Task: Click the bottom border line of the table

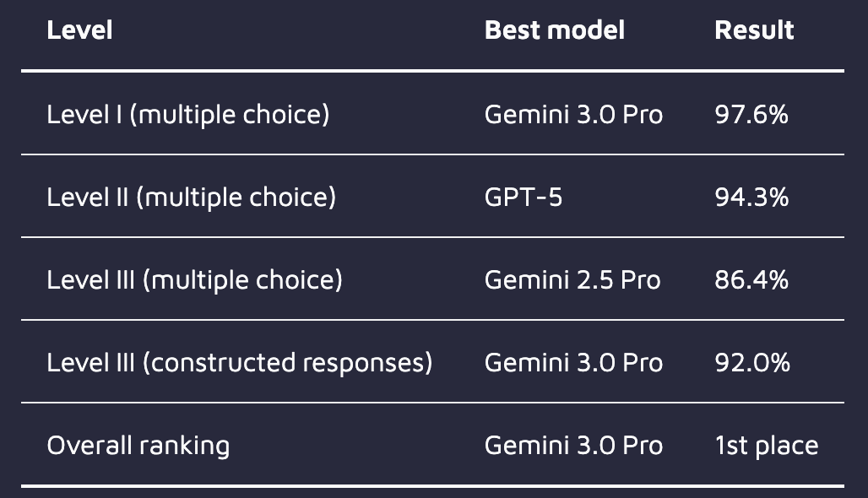Action: click(432, 486)
